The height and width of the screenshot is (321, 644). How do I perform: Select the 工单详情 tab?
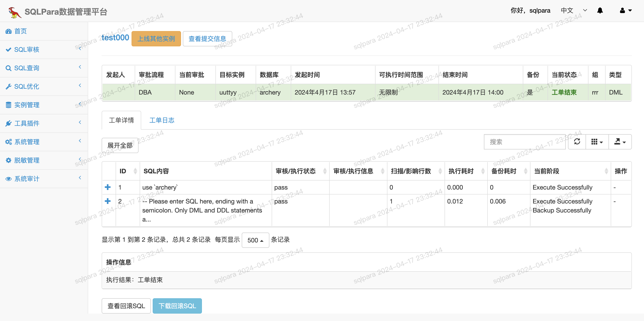121,120
